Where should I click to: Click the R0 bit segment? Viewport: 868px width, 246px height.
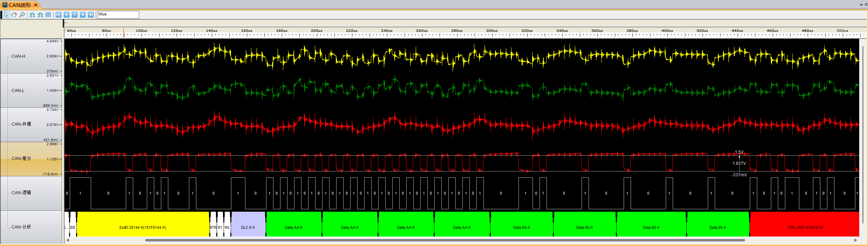pos(227,224)
